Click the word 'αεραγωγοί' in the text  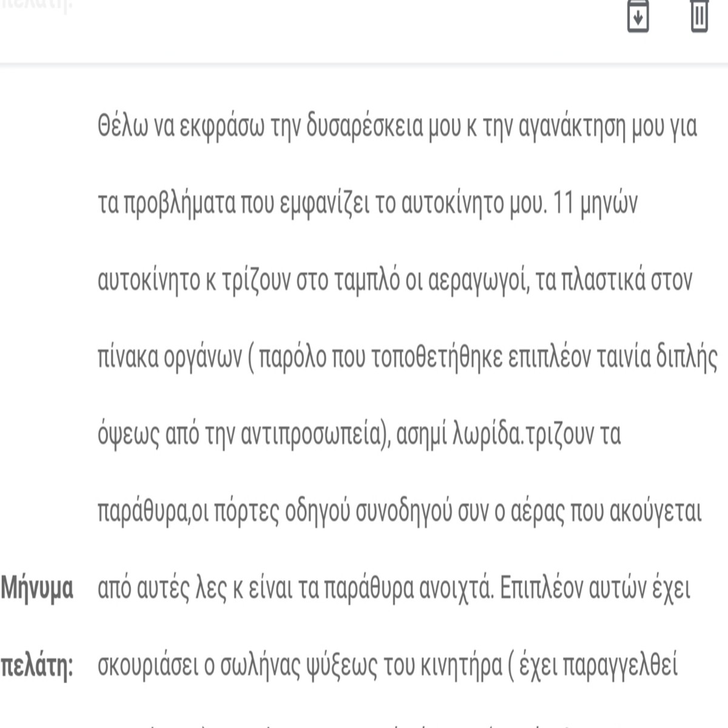click(x=470, y=281)
